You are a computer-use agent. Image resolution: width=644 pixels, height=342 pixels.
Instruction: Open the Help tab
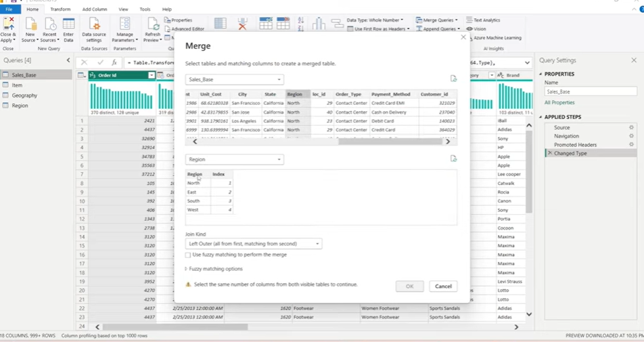pyautogui.click(x=166, y=9)
